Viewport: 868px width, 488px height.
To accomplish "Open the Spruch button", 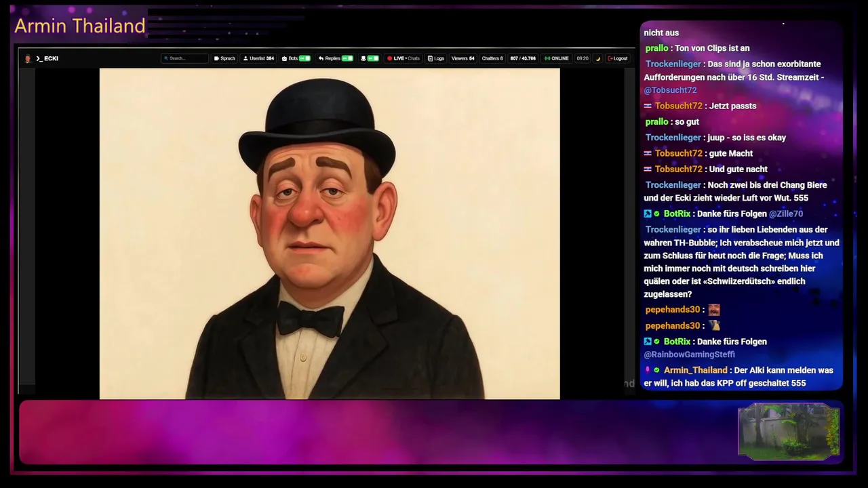I will point(224,58).
